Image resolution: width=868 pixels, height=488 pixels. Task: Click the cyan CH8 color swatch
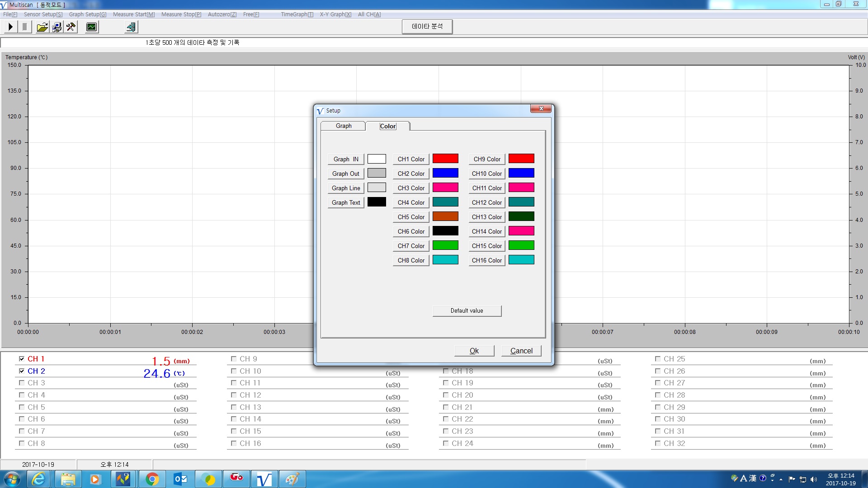(x=445, y=260)
